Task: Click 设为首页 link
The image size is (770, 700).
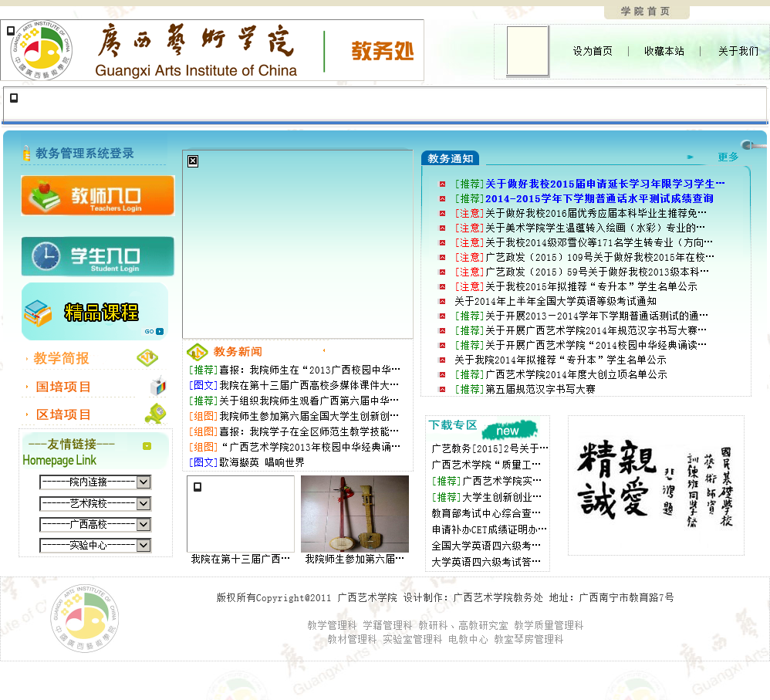Action: tap(593, 51)
